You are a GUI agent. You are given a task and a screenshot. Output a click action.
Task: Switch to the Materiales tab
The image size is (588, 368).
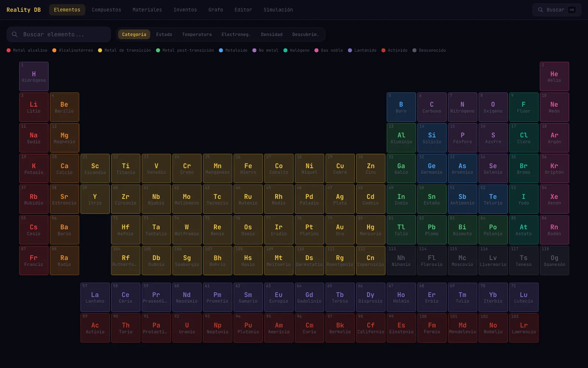click(x=147, y=10)
